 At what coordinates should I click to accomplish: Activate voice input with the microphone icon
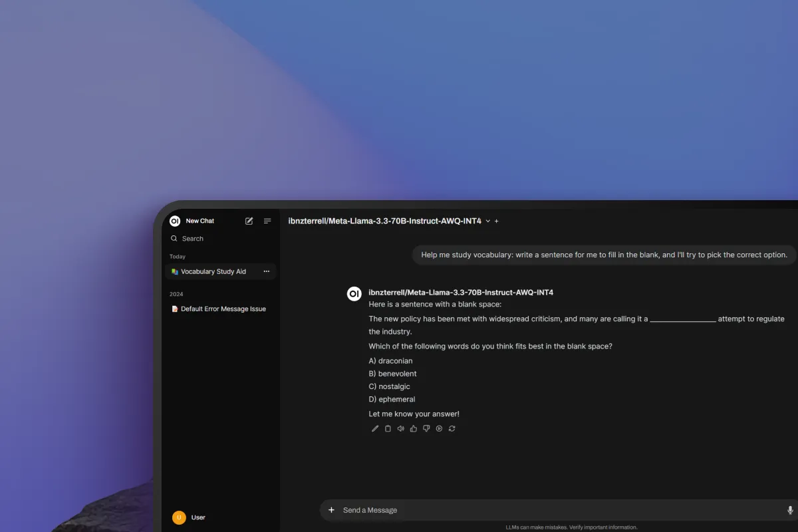tap(789, 510)
